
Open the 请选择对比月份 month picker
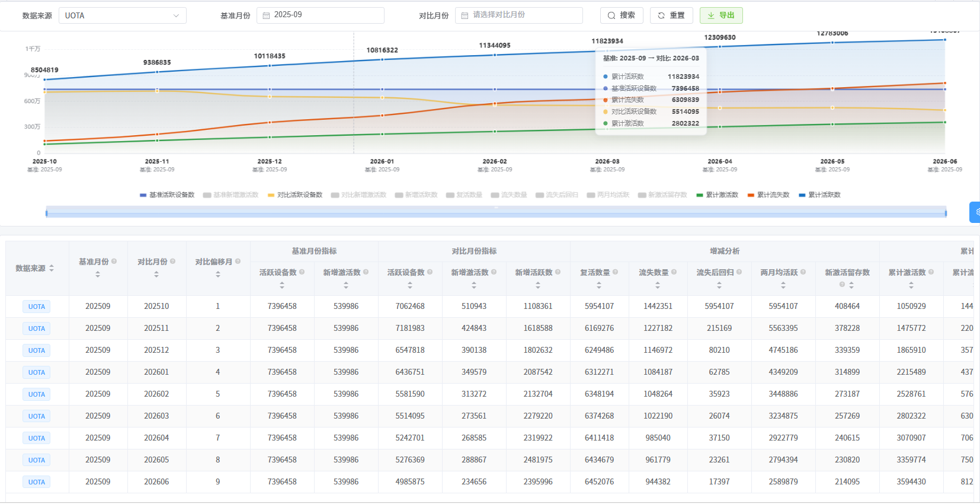tap(519, 15)
